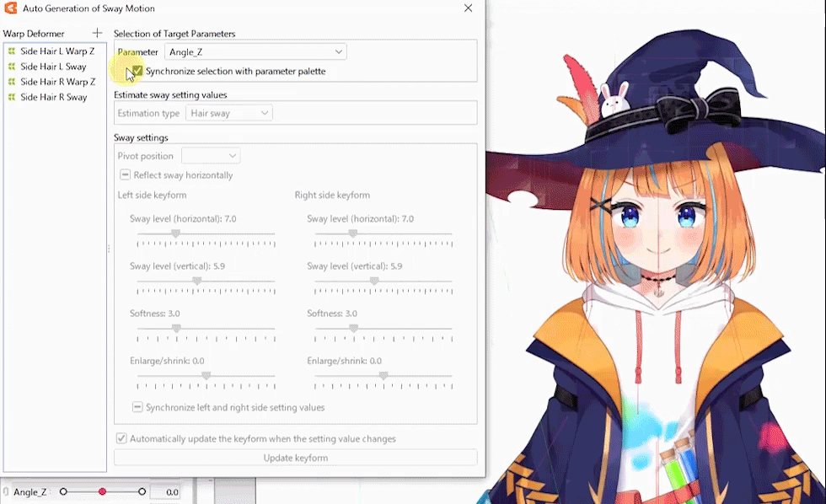Open the Parameter dropdown showing Angle_Z
Viewport: 826px width, 504px height.
[x=255, y=52]
